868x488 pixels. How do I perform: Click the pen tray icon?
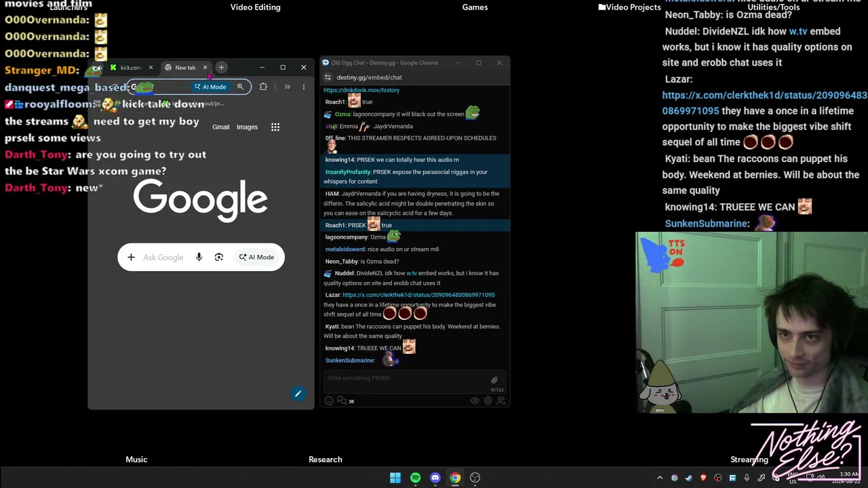pos(762,478)
